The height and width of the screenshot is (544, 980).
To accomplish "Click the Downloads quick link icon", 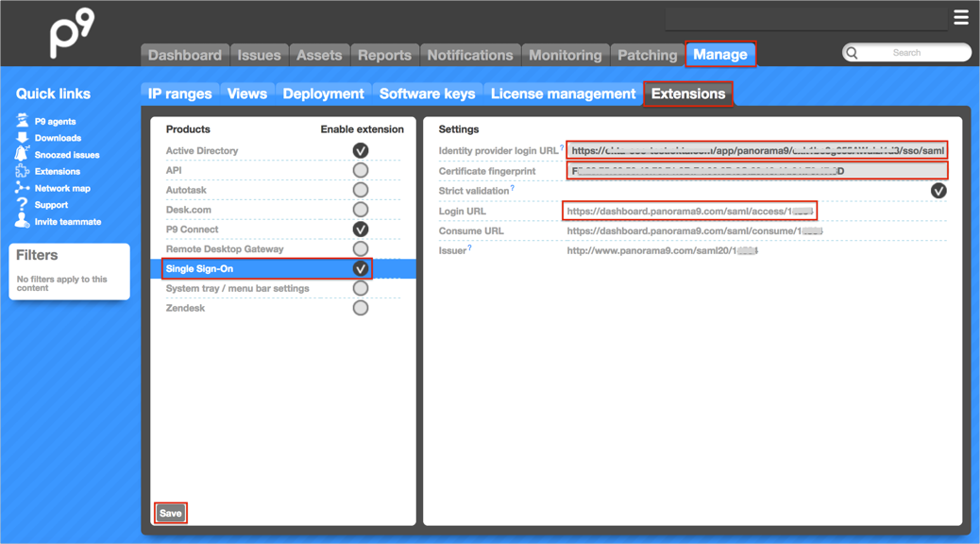I will coord(22,138).
